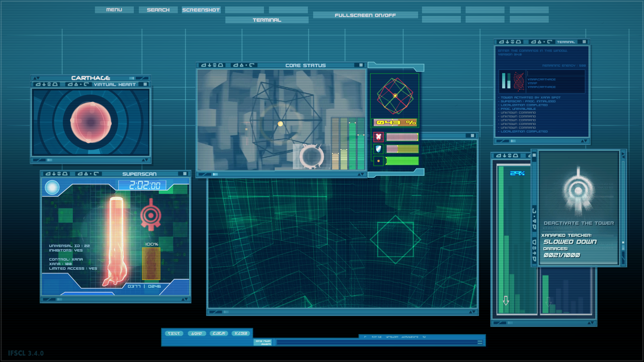This screenshot has width=644, height=362.
Task: Click the blue orb icon in Superscan window
Action: tap(52, 188)
